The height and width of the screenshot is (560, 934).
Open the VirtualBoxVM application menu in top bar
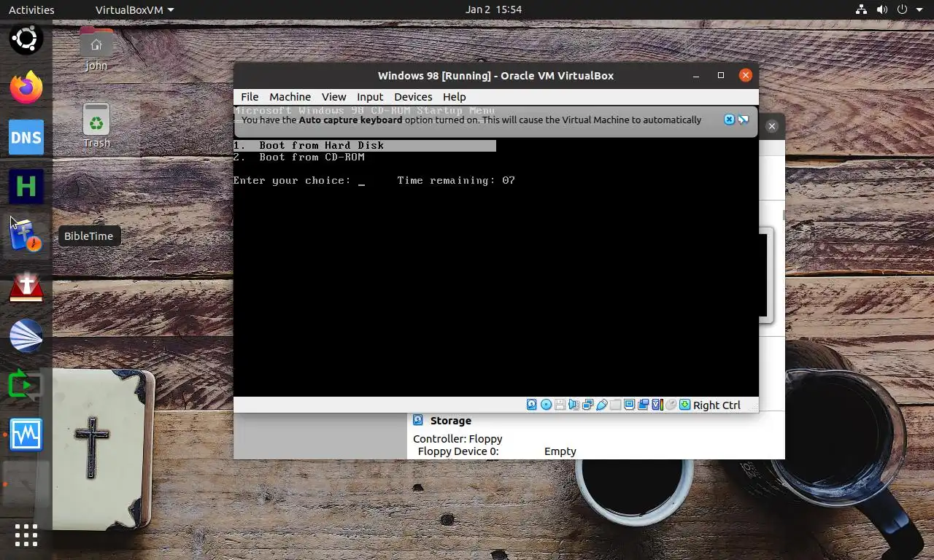click(135, 9)
